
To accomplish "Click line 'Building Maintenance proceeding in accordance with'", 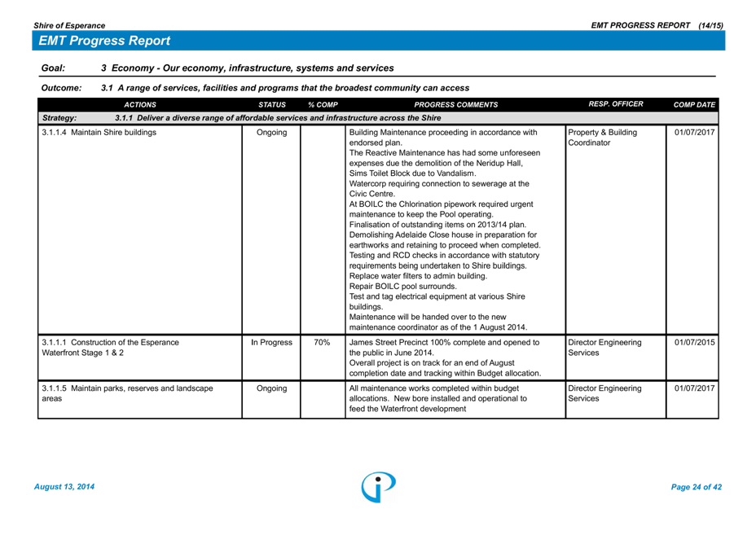I will [443, 132].
